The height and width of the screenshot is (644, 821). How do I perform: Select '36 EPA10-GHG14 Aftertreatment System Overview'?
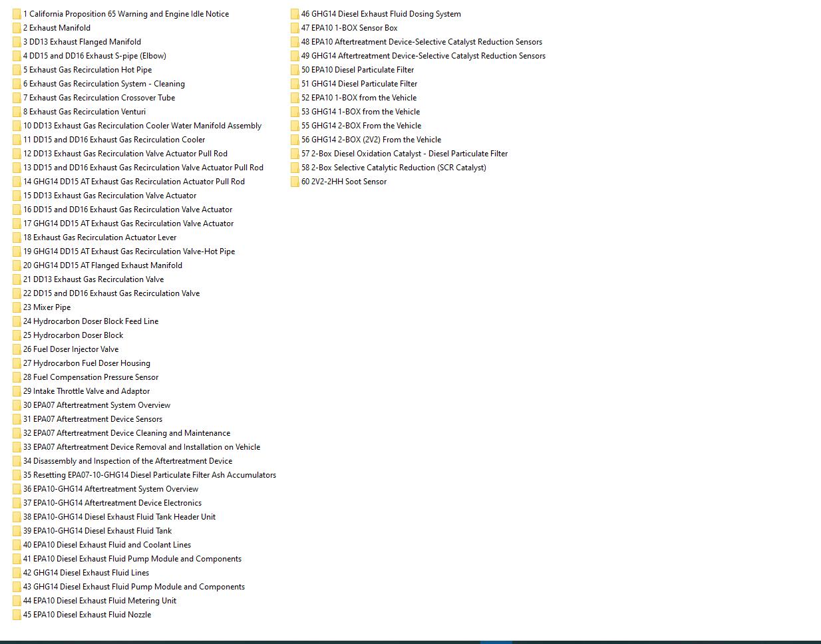(110, 489)
